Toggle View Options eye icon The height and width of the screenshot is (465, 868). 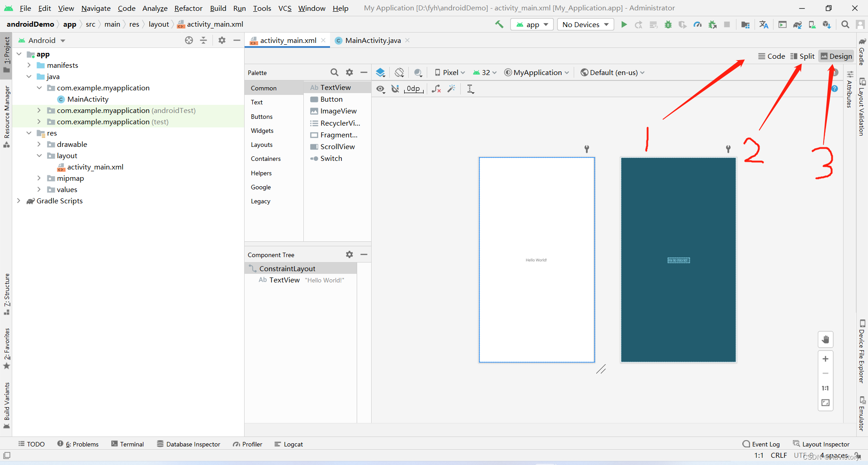tap(381, 89)
